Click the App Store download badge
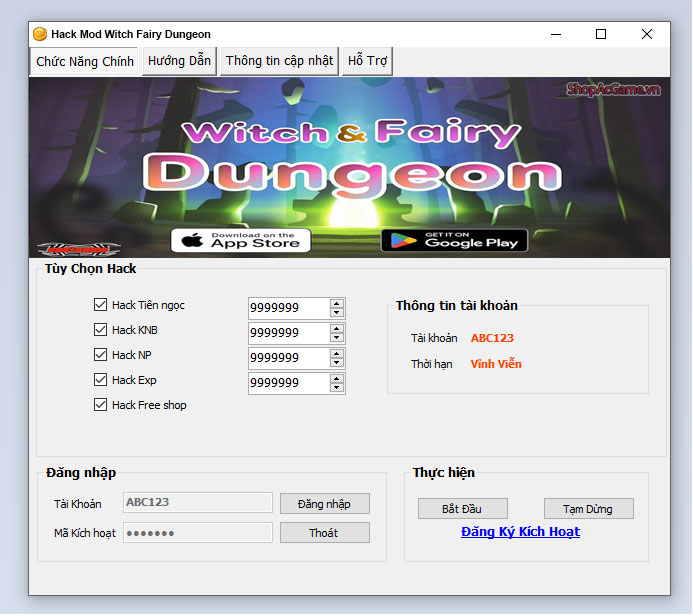 241,240
